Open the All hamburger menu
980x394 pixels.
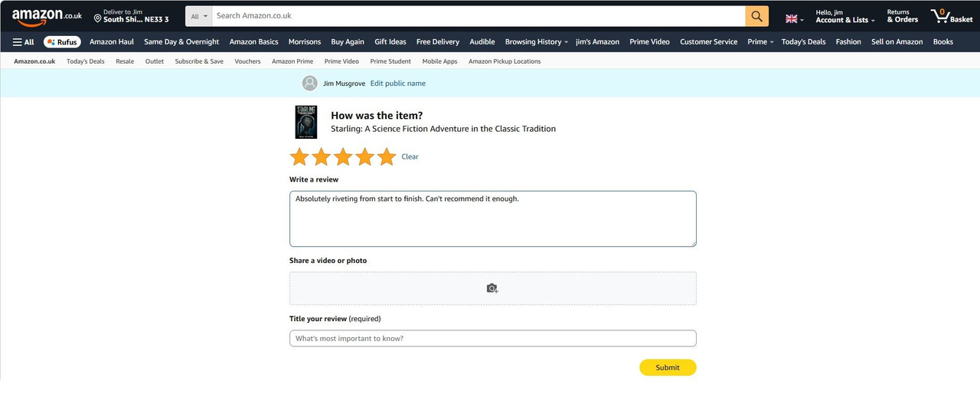coord(23,42)
